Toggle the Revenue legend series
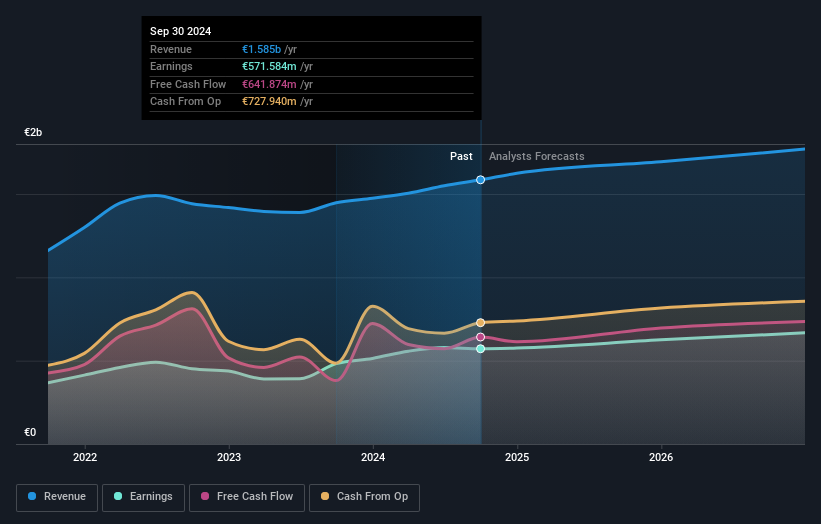The width and height of the screenshot is (821, 524). [57, 497]
